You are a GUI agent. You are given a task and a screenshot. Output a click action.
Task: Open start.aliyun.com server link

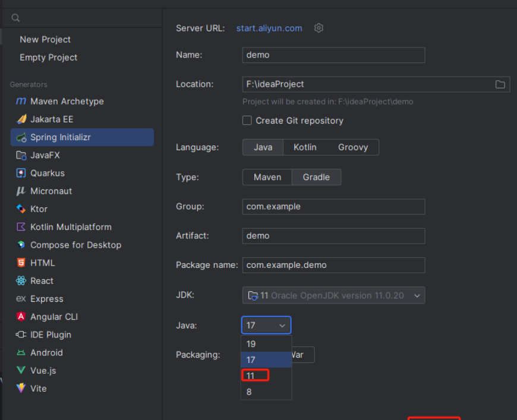[x=269, y=29]
